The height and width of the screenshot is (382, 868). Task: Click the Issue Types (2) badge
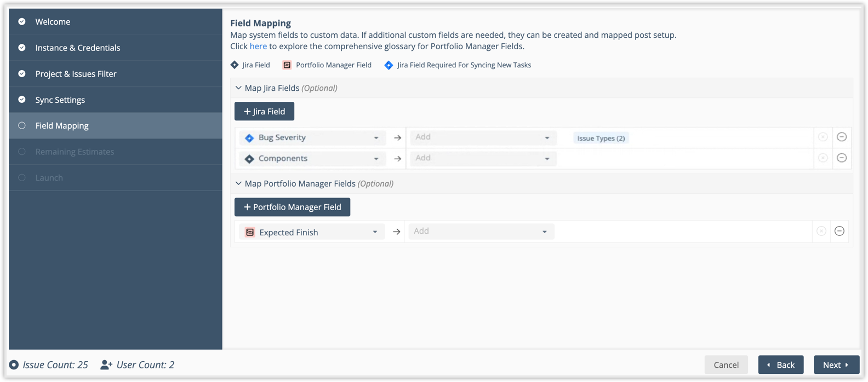[601, 138]
